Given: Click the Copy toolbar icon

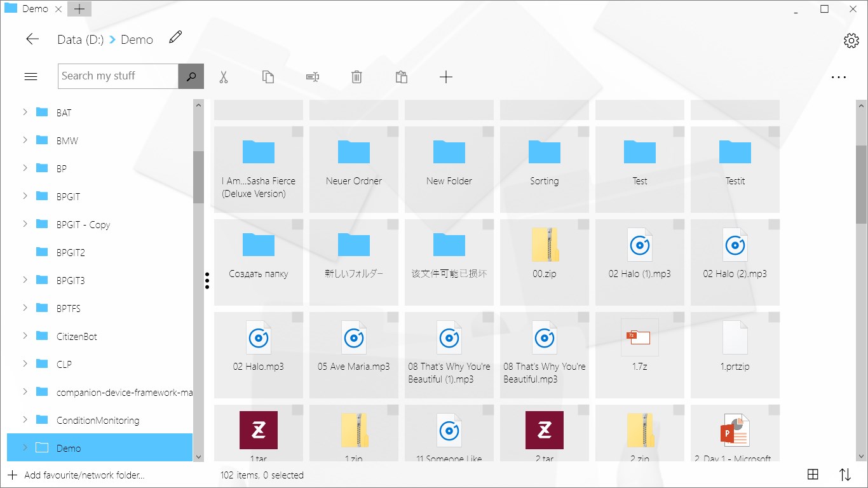Looking at the screenshot, I should tap(268, 76).
